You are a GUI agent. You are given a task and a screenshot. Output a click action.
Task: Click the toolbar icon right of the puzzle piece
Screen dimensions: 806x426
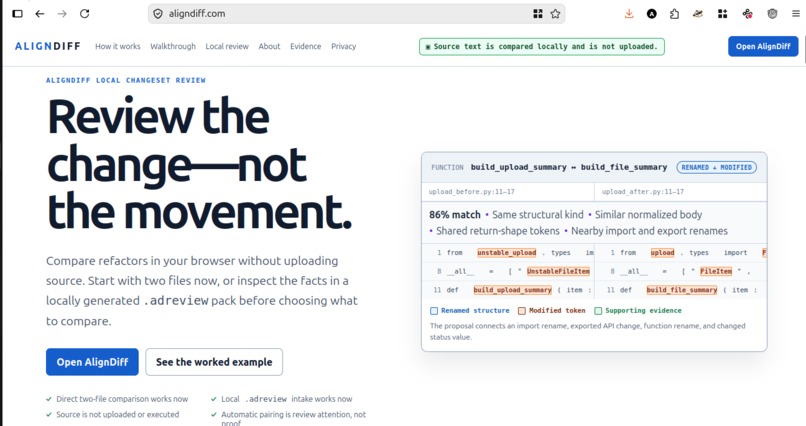tap(698, 14)
